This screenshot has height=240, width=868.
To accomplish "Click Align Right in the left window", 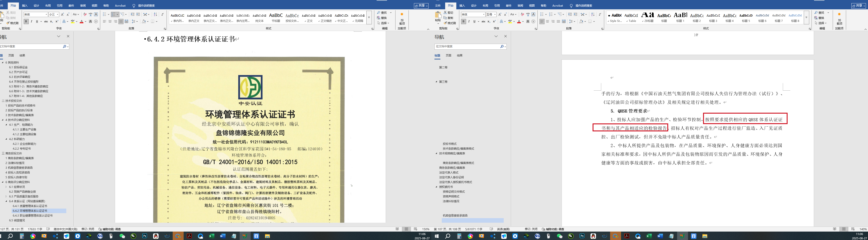I will tap(115, 22).
